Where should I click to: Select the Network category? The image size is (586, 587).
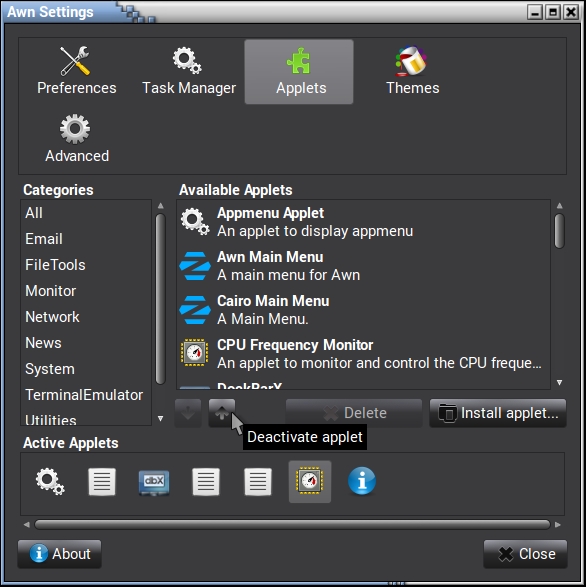pyautogui.click(x=86, y=317)
